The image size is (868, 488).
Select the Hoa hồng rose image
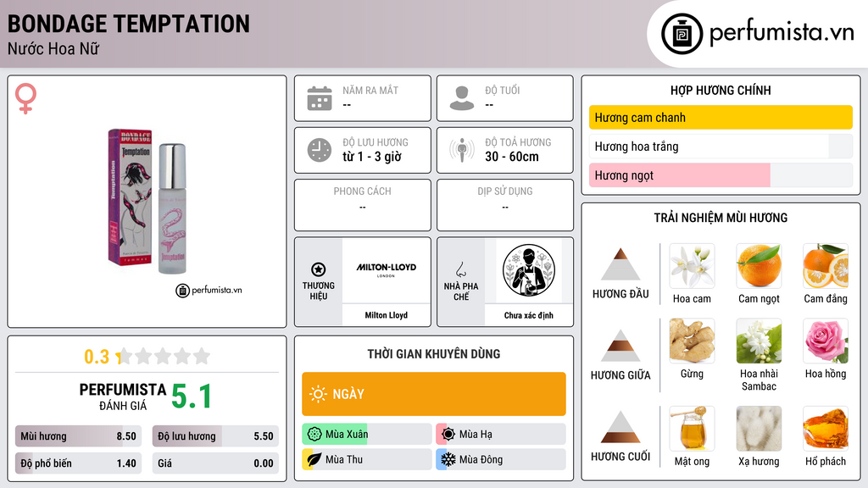coord(826,341)
